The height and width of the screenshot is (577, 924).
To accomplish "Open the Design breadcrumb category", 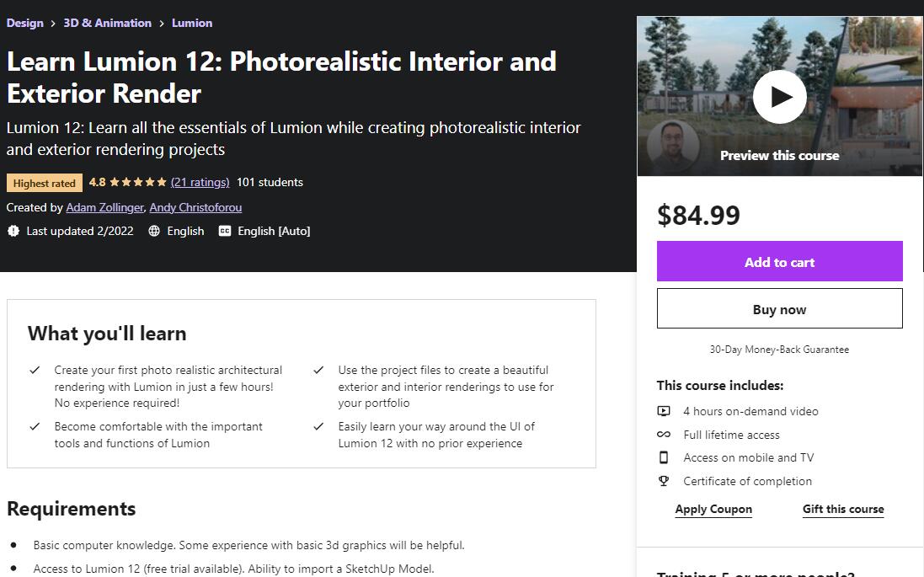I will pyautogui.click(x=24, y=23).
